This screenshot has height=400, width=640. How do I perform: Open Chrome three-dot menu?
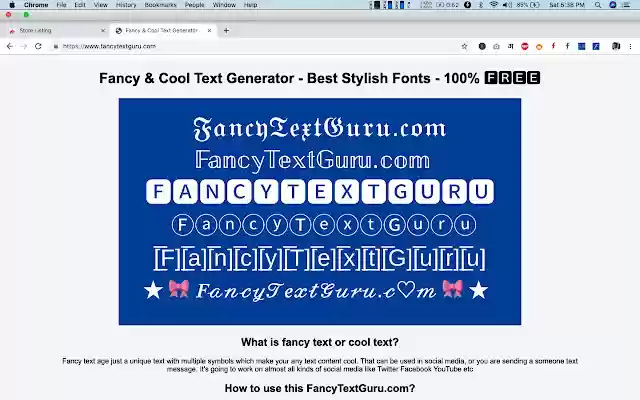[631, 46]
